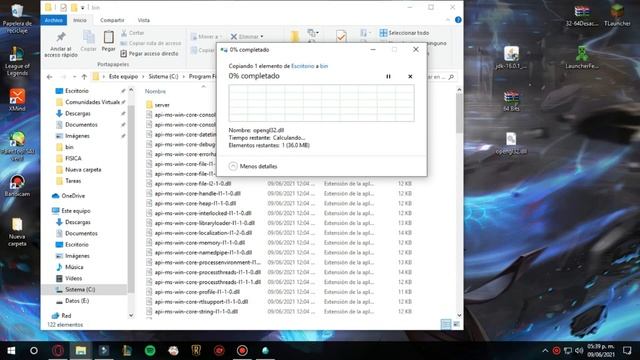Switch to details view toggle
Screen dimensions: 640x360
[446, 324]
